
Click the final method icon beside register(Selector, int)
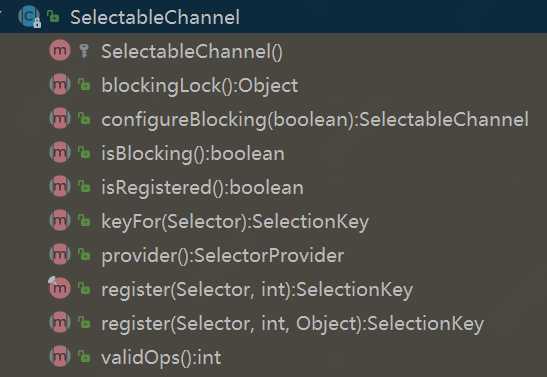pos(59,288)
